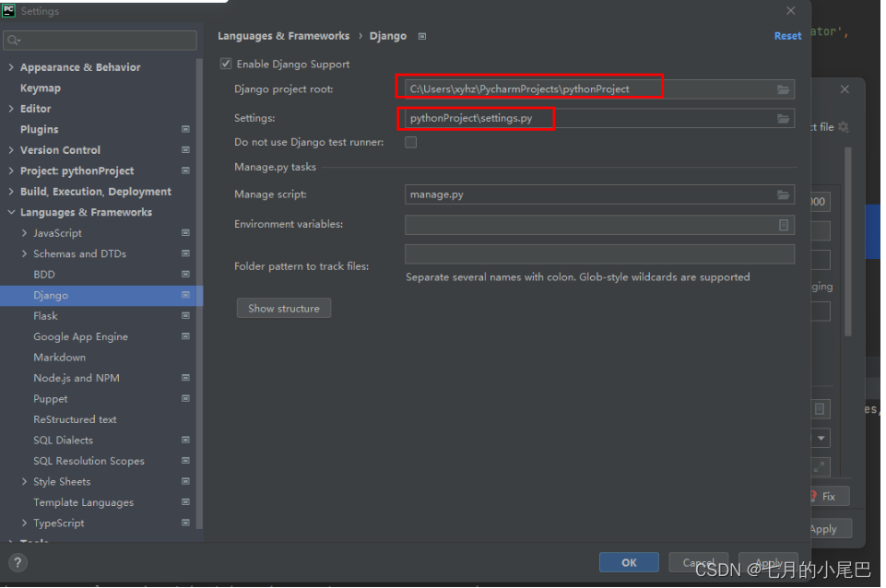
Task: Expand the Project: pythonProject section
Action: (11, 171)
